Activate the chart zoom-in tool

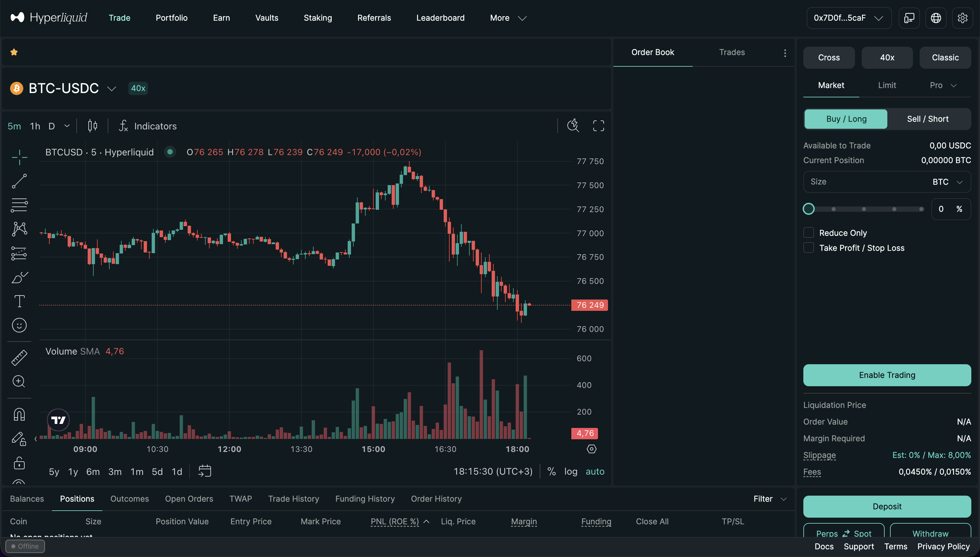point(19,382)
